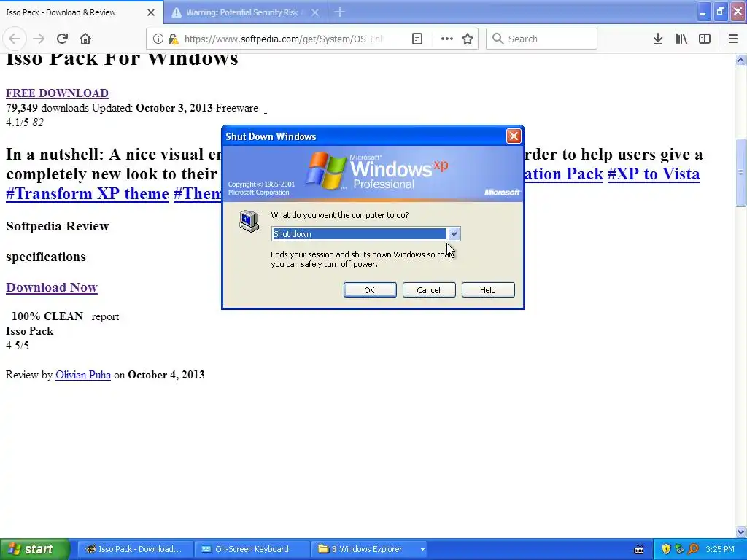Open the Windows Start menu
This screenshot has width=747, height=560.
35,549
